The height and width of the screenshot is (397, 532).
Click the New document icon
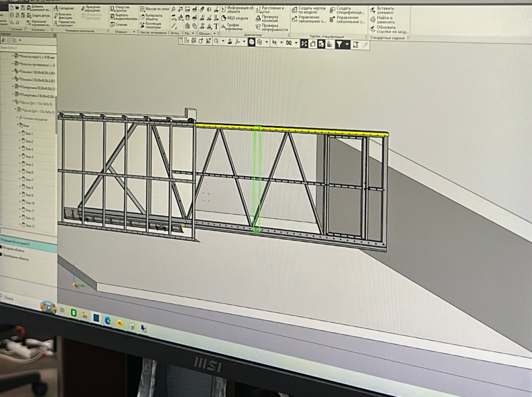12,7
